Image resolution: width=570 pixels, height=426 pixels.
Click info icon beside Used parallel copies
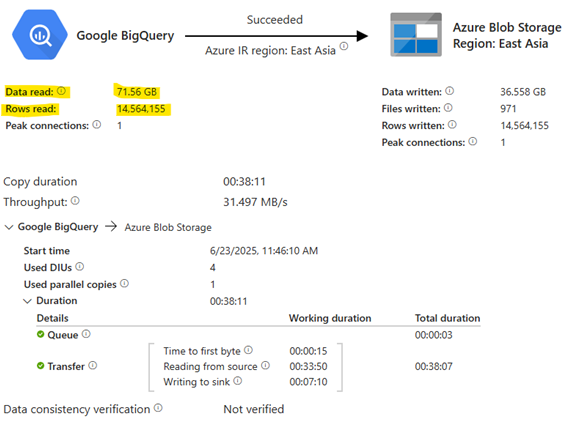click(124, 284)
